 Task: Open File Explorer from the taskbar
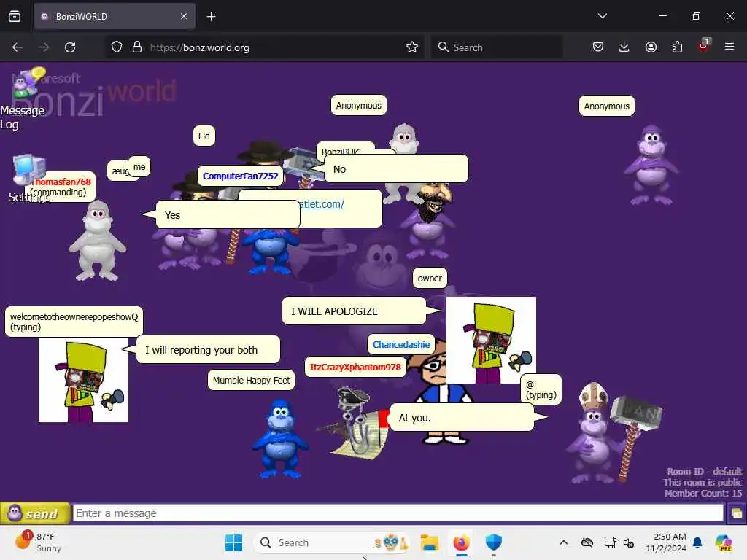tap(429, 542)
